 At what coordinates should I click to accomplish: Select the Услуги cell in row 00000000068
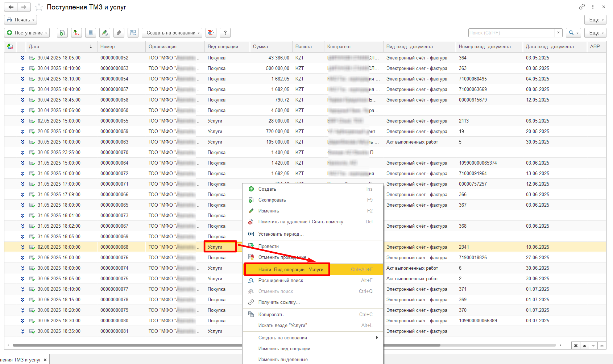[x=220, y=247]
